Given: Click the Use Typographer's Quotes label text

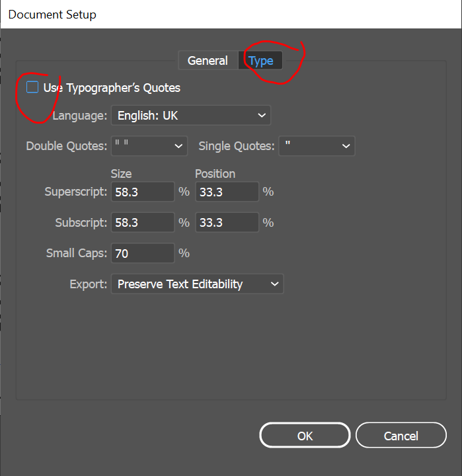Looking at the screenshot, I should click(x=112, y=88).
